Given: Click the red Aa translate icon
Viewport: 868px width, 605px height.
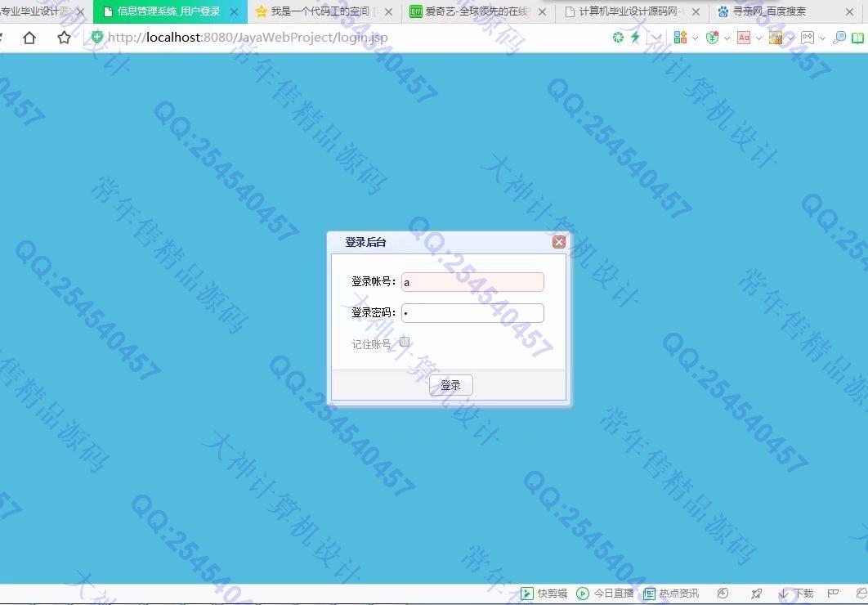Looking at the screenshot, I should click(x=744, y=37).
